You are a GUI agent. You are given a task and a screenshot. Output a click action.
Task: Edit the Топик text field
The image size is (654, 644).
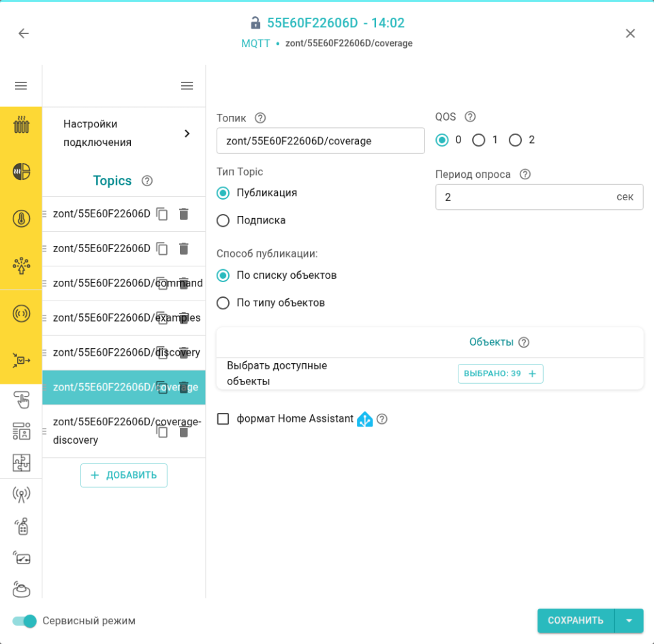321,141
